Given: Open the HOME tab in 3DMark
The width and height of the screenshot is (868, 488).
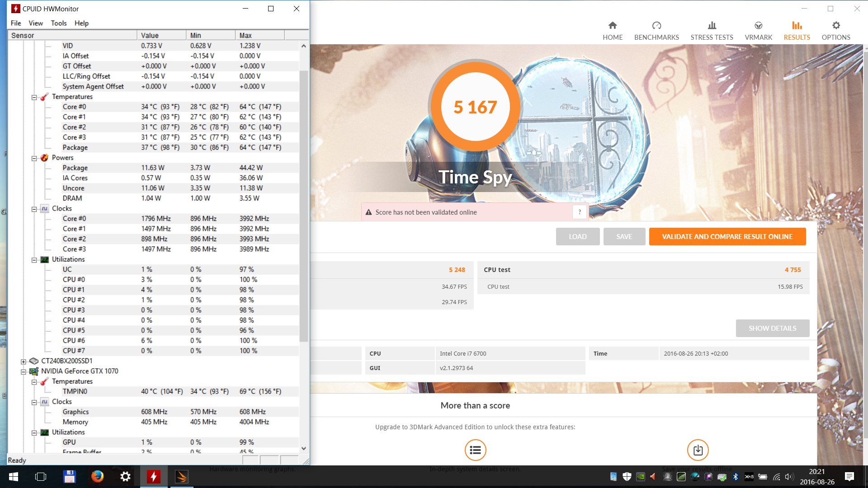Looking at the screenshot, I should click(613, 31).
